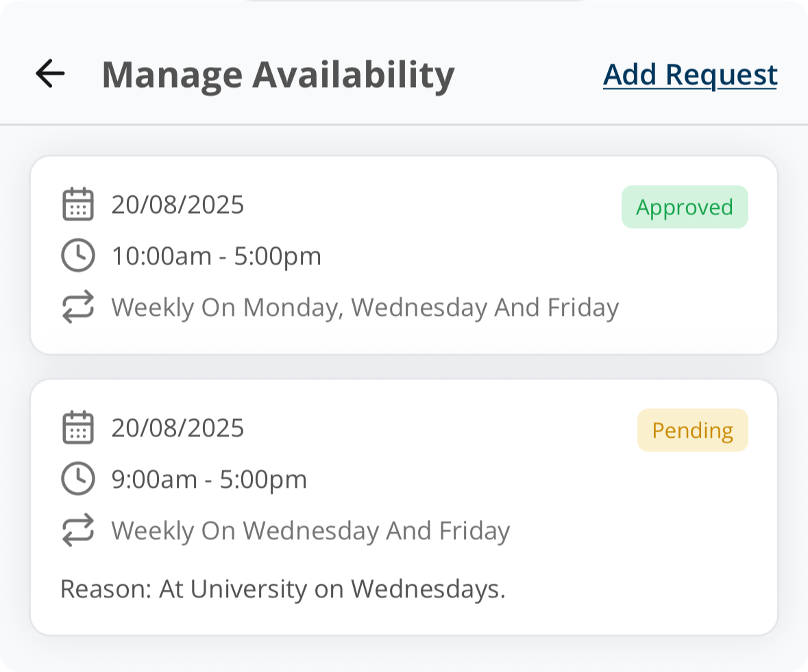
Task: Click the 9:00am - 5:00pm time range
Action: click(x=209, y=480)
